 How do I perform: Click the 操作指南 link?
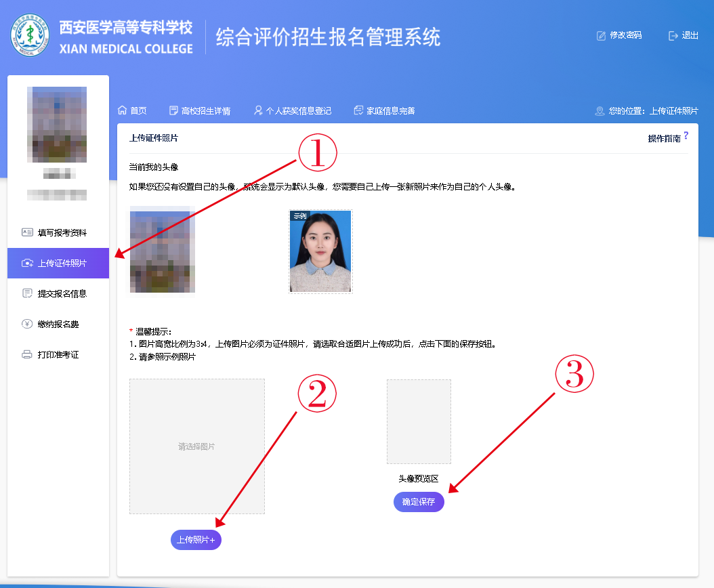[x=664, y=138]
